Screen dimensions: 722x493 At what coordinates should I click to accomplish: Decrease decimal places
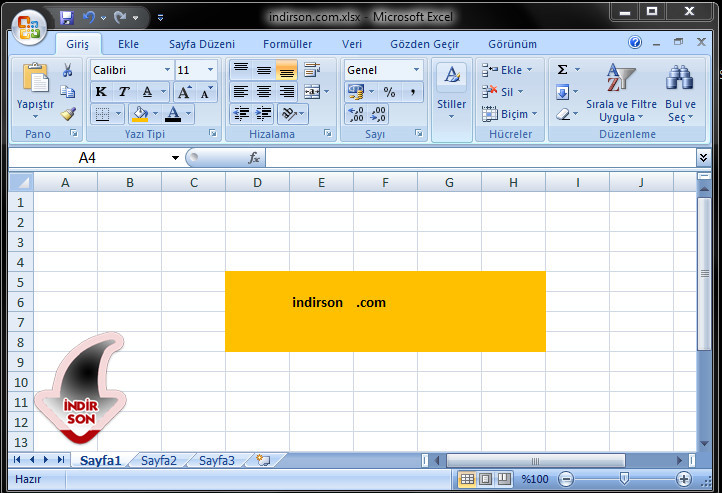pyautogui.click(x=378, y=114)
